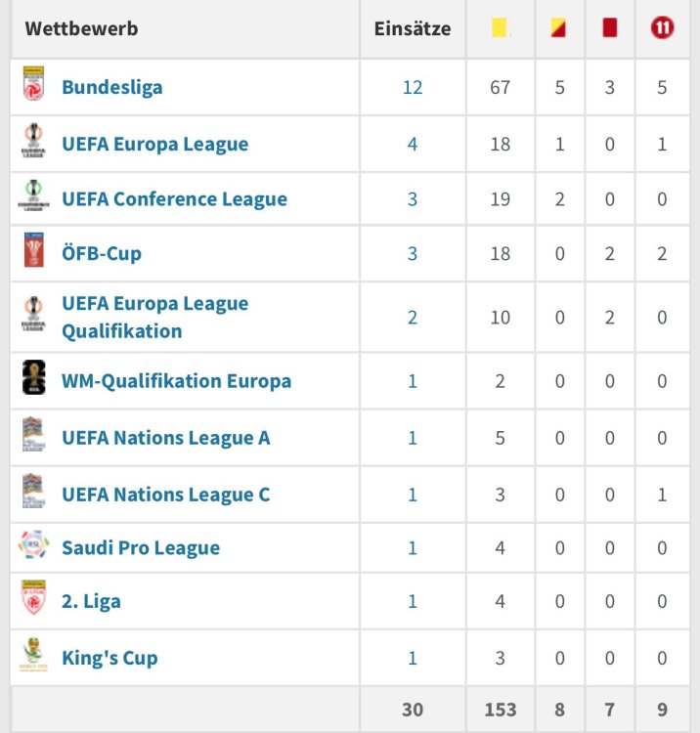The image size is (700, 733).
Task: Open UEFA Europa League appearances count 4
Action: tap(413, 144)
